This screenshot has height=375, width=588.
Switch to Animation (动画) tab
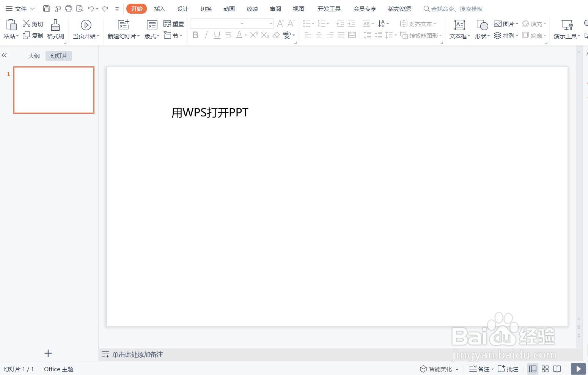point(229,9)
